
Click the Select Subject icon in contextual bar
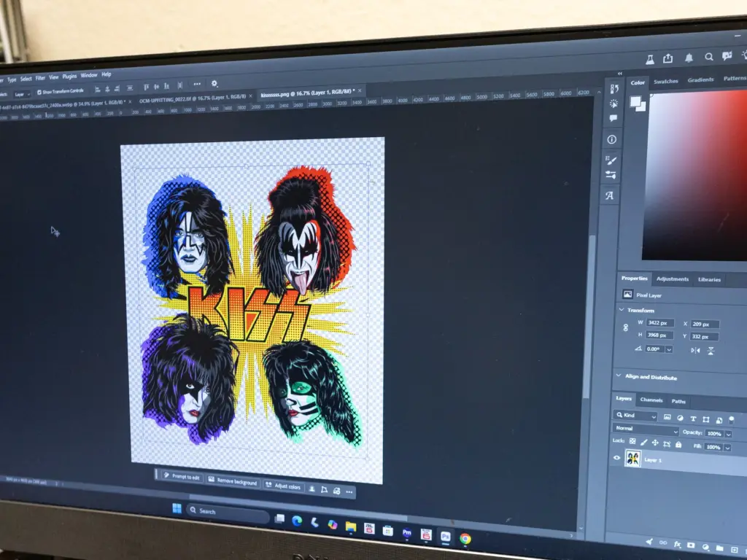coord(312,489)
